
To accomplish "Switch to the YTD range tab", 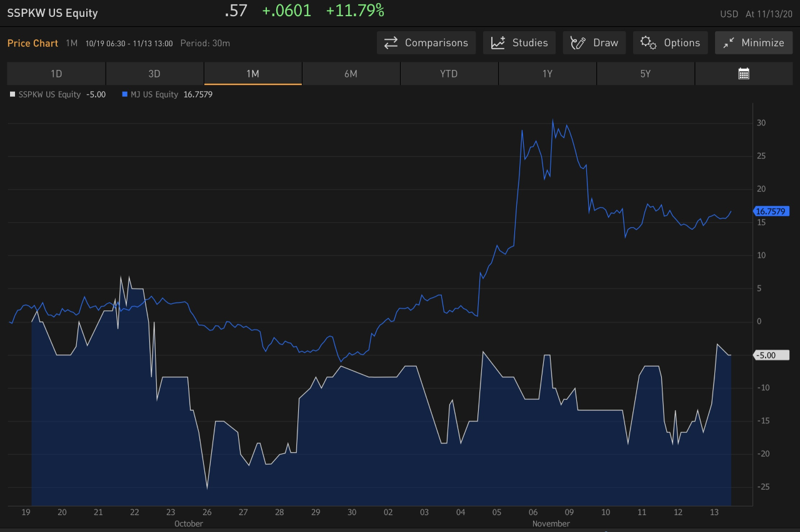I will pos(449,74).
